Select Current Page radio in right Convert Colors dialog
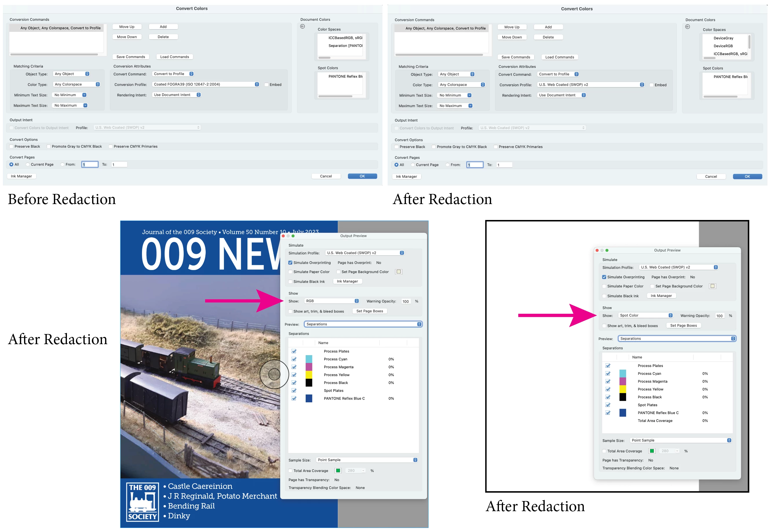This screenshot has height=532, width=773. tap(413, 165)
